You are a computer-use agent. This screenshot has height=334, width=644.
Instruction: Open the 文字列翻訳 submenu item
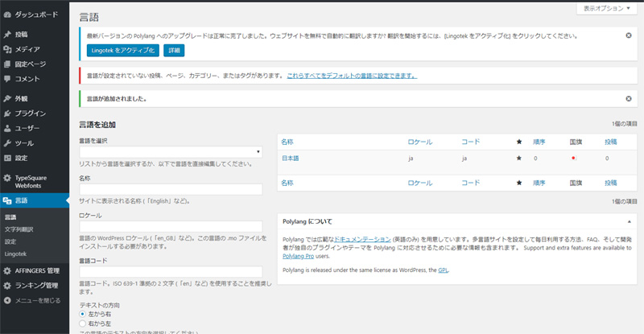point(19,229)
